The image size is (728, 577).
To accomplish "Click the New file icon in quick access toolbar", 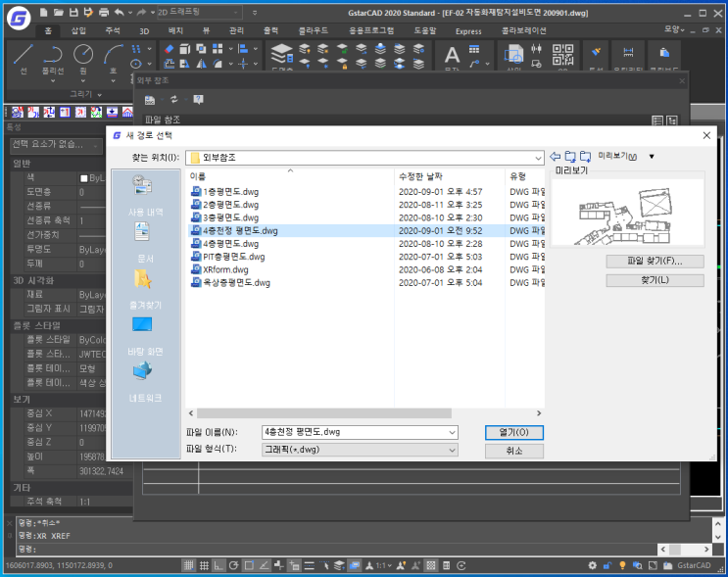I will point(43,13).
